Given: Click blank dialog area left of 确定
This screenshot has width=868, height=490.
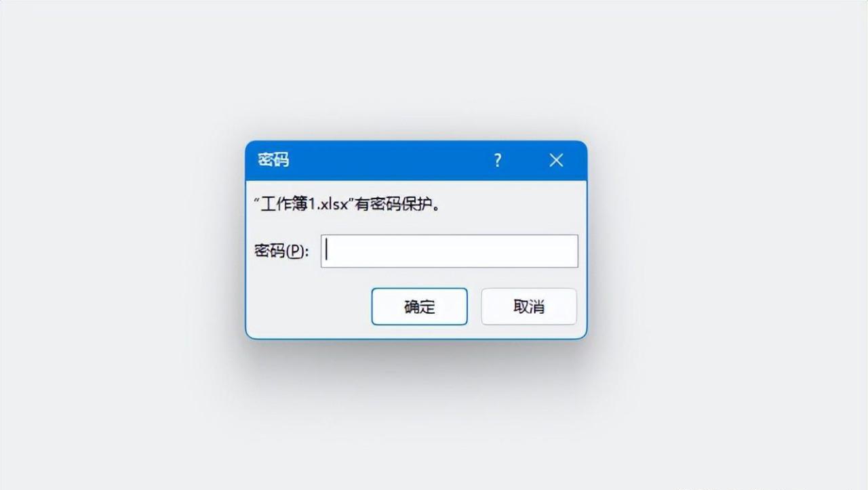Looking at the screenshot, I should tap(309, 306).
